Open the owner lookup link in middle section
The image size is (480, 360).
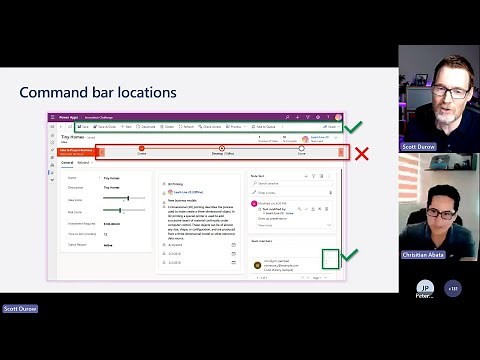point(188,192)
